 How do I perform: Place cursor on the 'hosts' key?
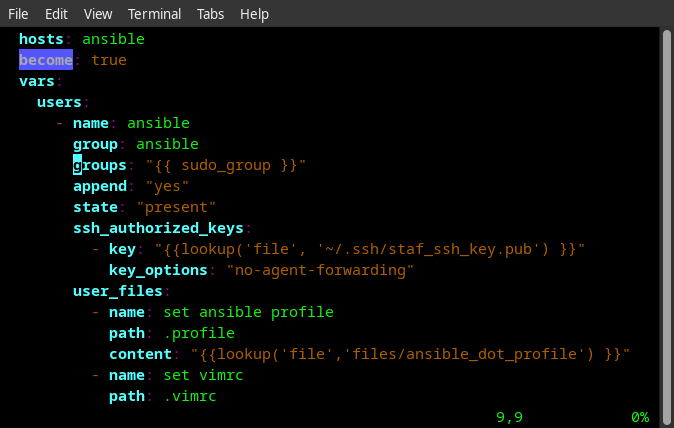point(41,39)
